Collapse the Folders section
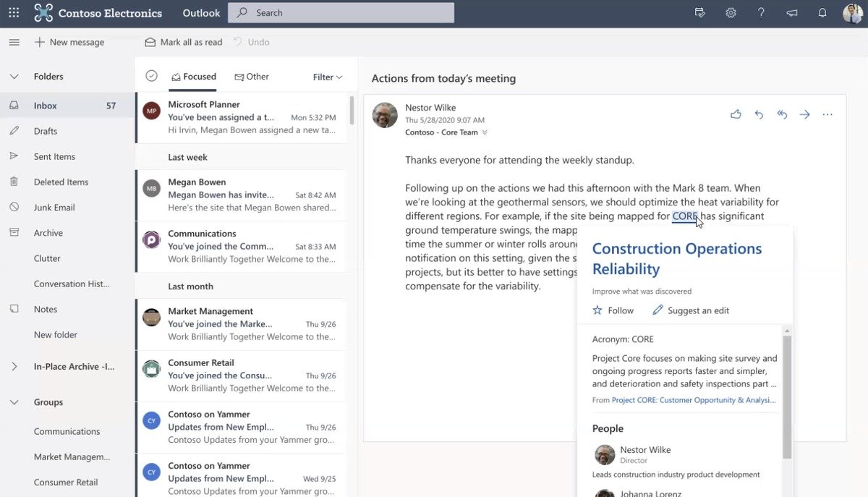The image size is (868, 497). coord(14,76)
